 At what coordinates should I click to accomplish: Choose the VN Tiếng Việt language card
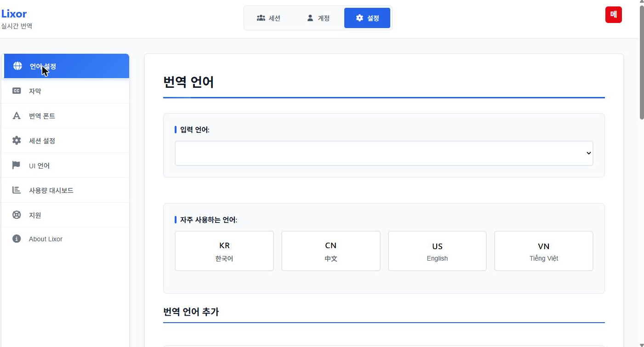(x=544, y=251)
